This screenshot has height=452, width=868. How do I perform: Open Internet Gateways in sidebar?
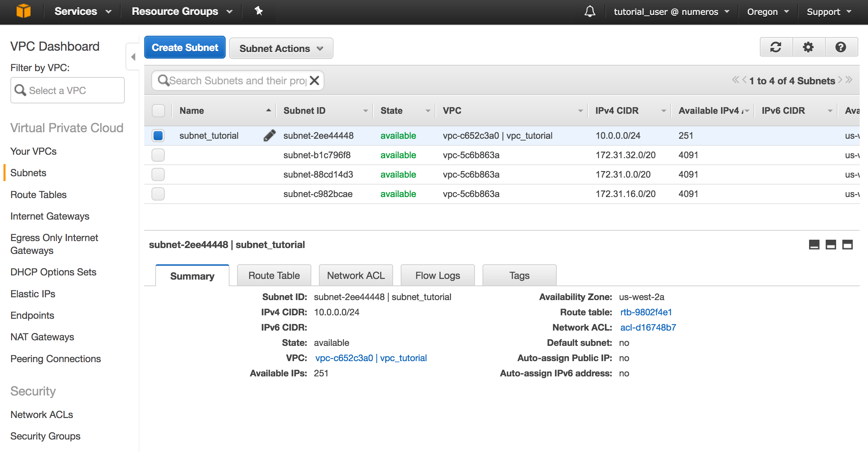[x=50, y=216]
